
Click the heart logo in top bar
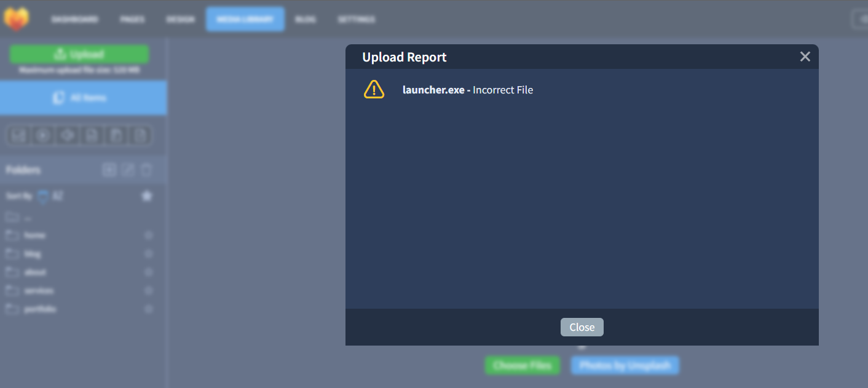(16, 18)
